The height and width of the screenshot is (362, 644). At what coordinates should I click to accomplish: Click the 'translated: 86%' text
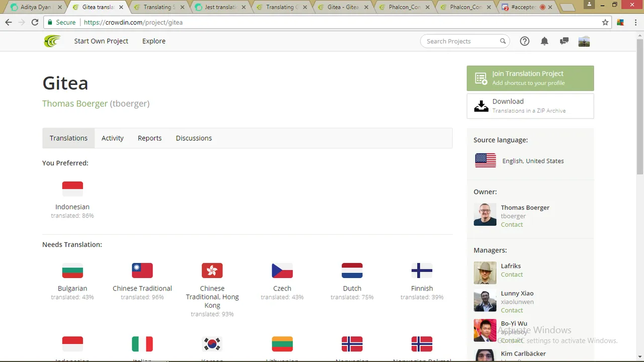point(72,216)
